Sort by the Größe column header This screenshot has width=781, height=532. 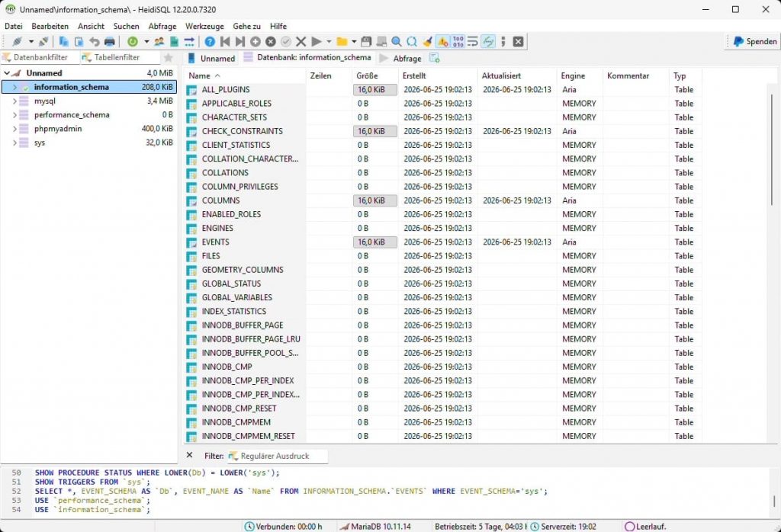tap(374, 75)
